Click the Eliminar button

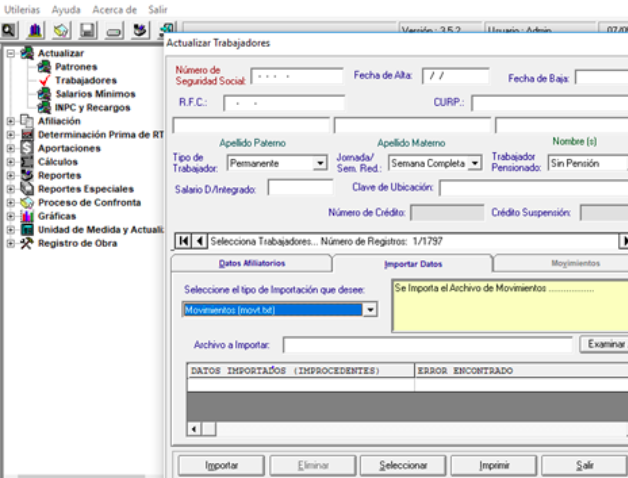pos(313,465)
